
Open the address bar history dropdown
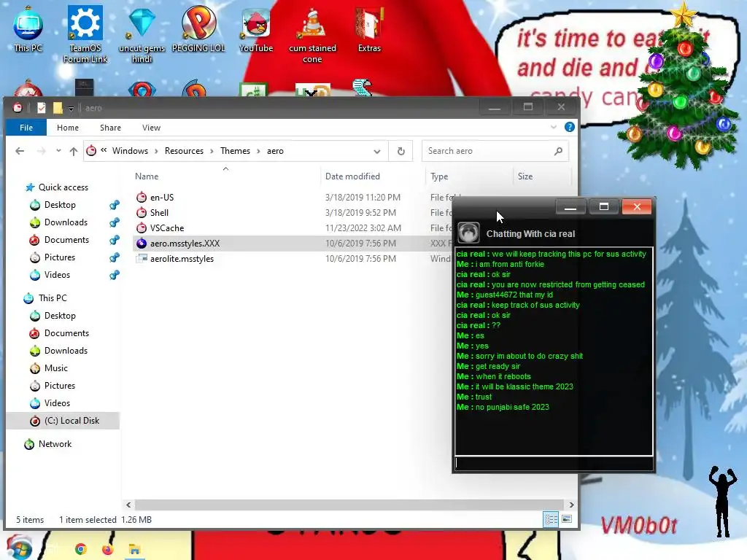tap(377, 151)
